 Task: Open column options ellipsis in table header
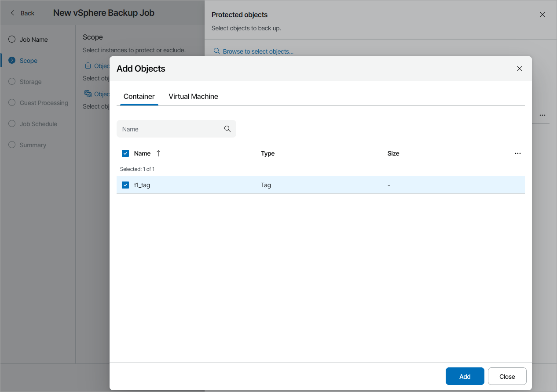pos(518,153)
